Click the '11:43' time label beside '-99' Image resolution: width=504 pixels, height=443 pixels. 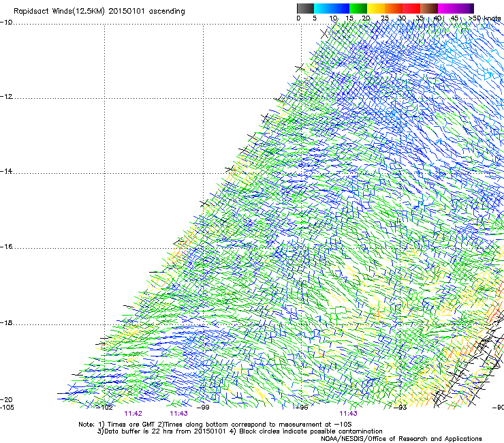coord(178,414)
